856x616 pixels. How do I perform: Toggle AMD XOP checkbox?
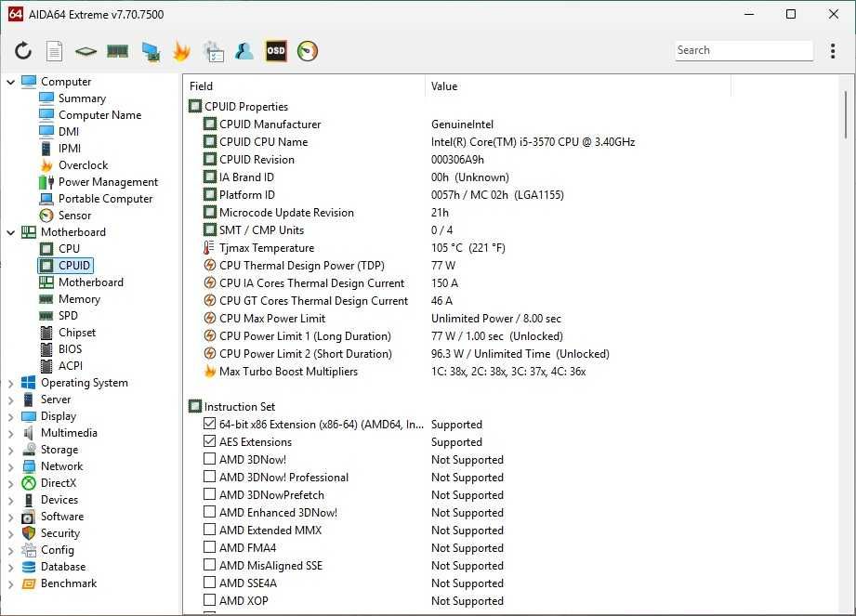pyautogui.click(x=209, y=599)
